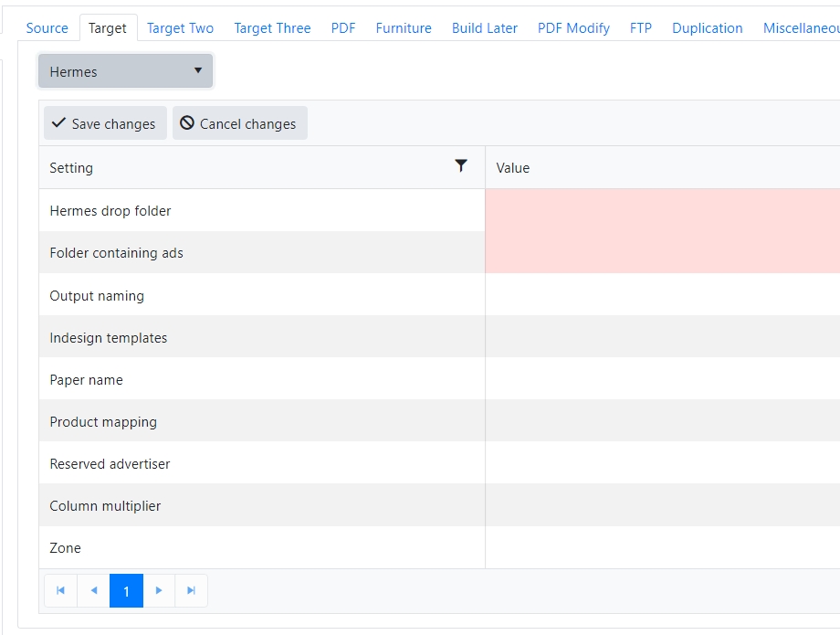Click Save changes button
Viewport: 840px width, 635px height.
105,123
